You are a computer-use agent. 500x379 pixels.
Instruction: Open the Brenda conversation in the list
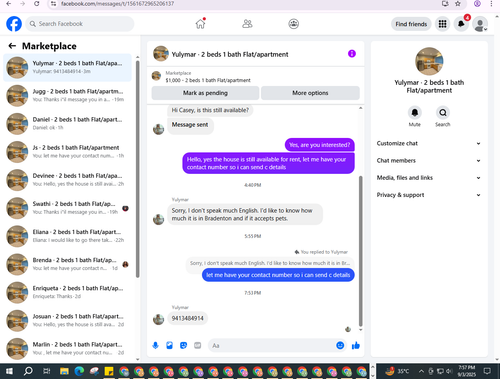67,264
